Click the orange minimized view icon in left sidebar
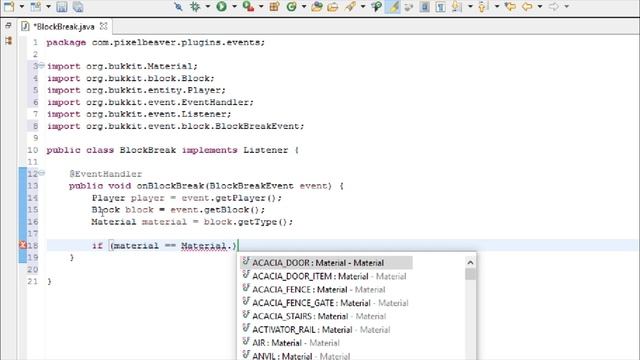The image size is (640, 360). (9, 40)
